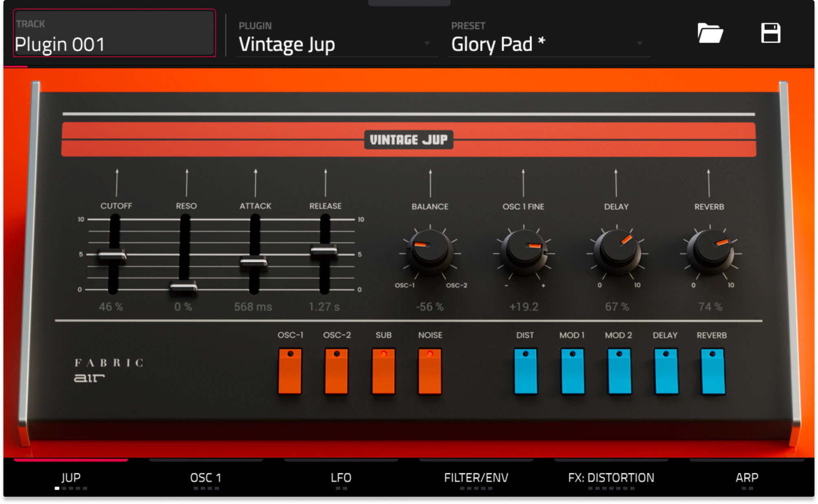Switch to the OSC 1 tab
Screen dimensions: 818x504
pyautogui.click(x=206, y=478)
